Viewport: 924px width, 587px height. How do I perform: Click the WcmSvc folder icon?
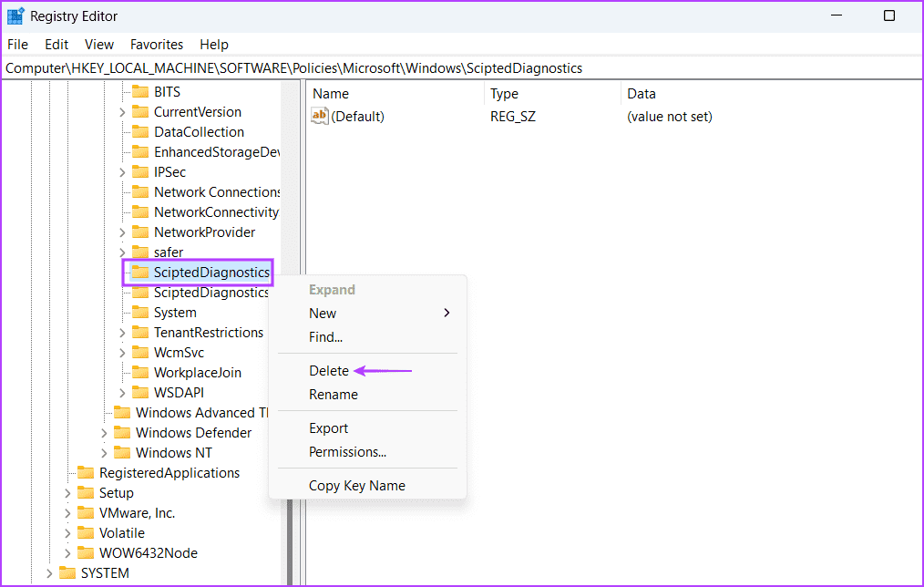140,352
